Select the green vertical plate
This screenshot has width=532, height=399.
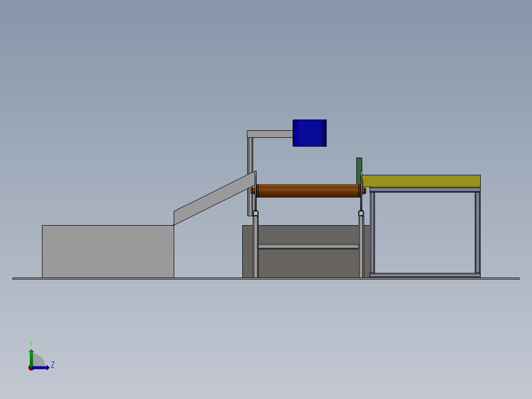tap(359, 171)
